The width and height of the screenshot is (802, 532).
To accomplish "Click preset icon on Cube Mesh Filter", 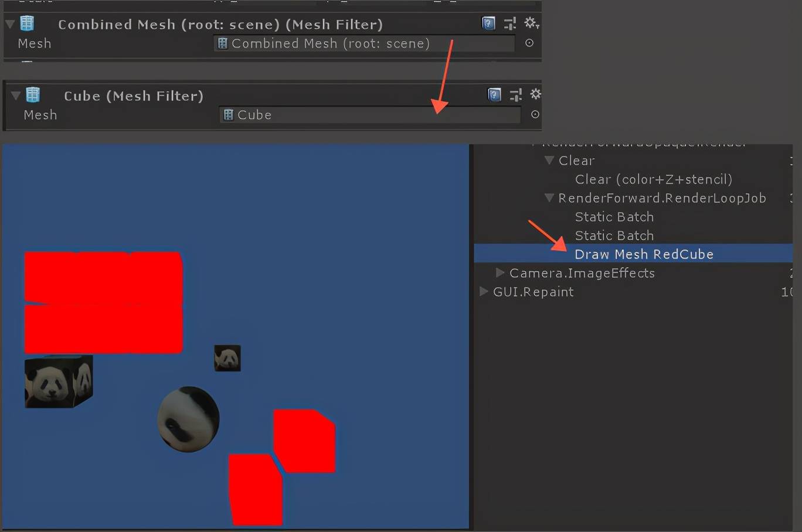I will point(516,95).
